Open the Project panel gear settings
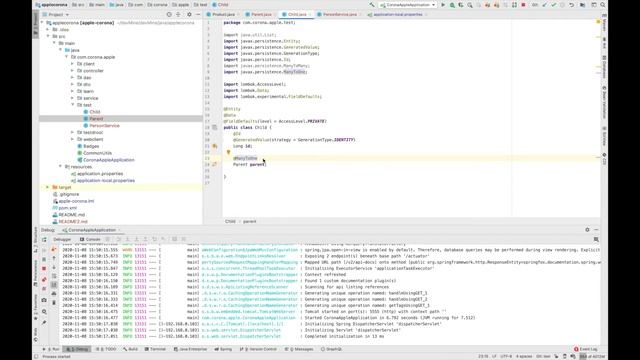This screenshot has height=360, width=640. [189, 14]
